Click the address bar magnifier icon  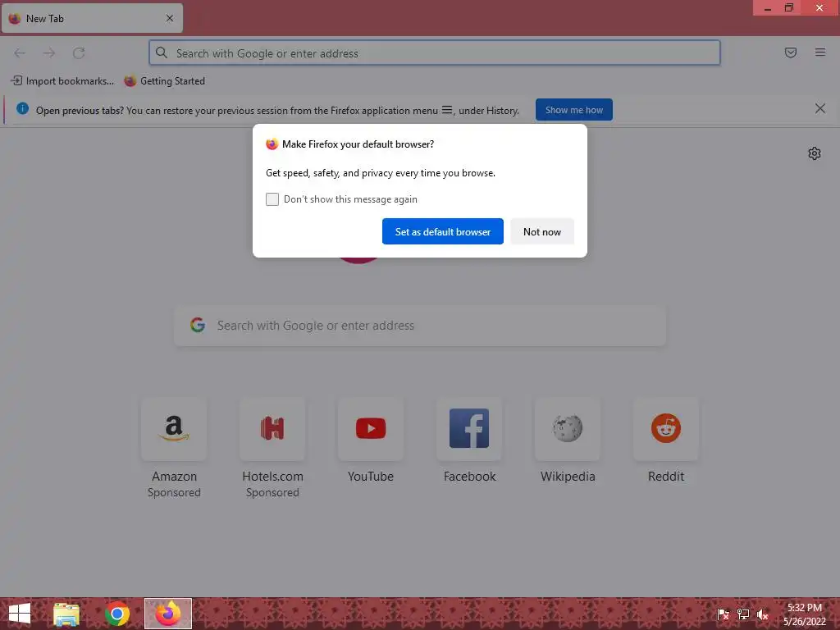(162, 52)
